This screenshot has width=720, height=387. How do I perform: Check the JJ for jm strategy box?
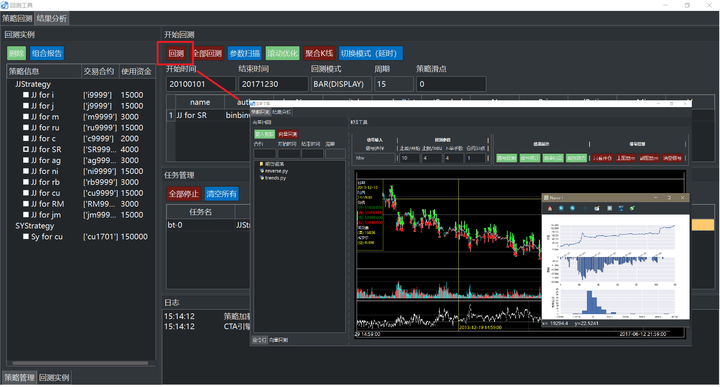tap(26, 215)
